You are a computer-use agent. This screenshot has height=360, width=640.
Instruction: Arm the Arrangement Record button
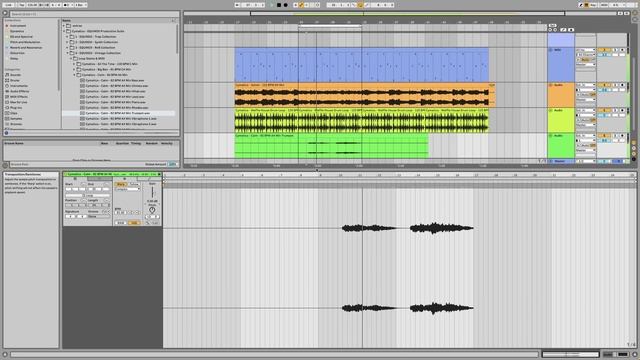point(285,5)
